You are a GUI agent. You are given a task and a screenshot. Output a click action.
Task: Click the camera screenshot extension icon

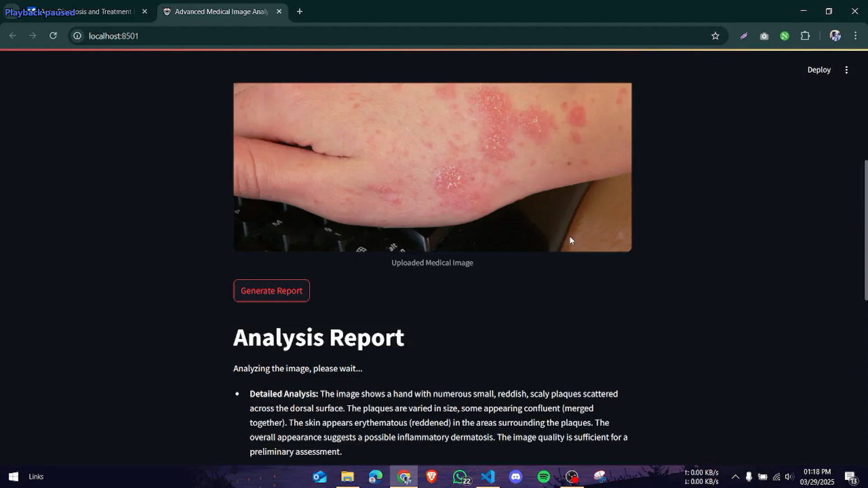(x=764, y=36)
